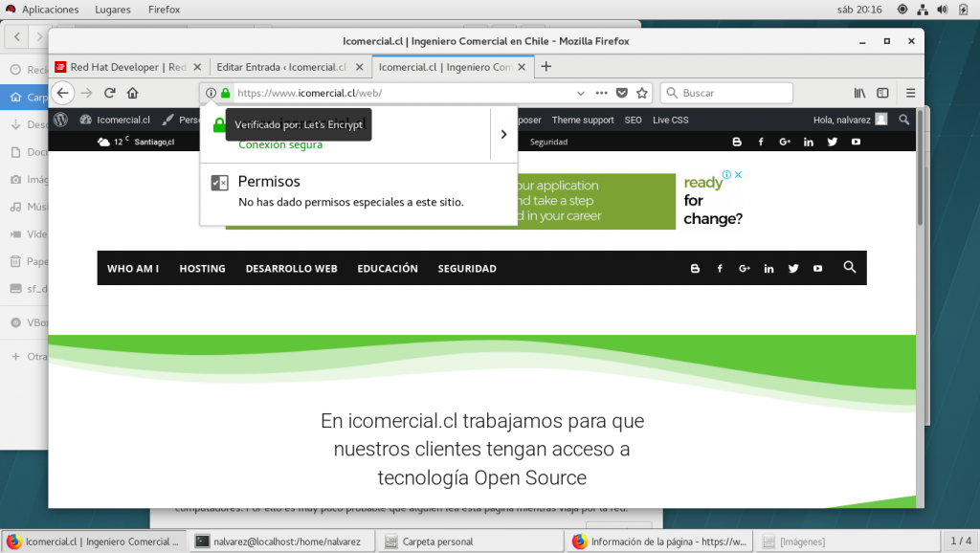Close the Editar Entrada tab

pos(360,67)
